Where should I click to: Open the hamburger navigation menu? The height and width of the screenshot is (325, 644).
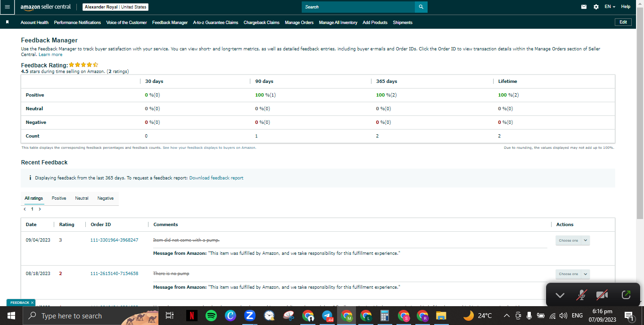[x=7, y=7]
